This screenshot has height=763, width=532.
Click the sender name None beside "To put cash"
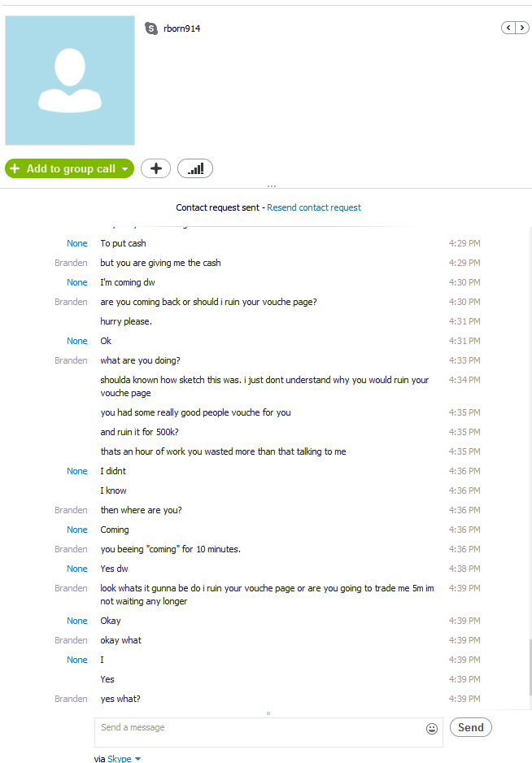(77, 243)
